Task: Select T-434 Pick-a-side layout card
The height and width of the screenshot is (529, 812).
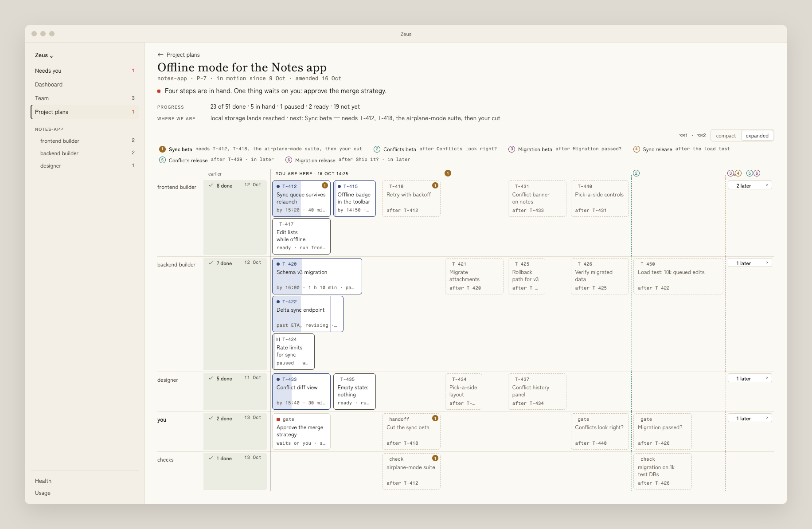Action: 464,391
